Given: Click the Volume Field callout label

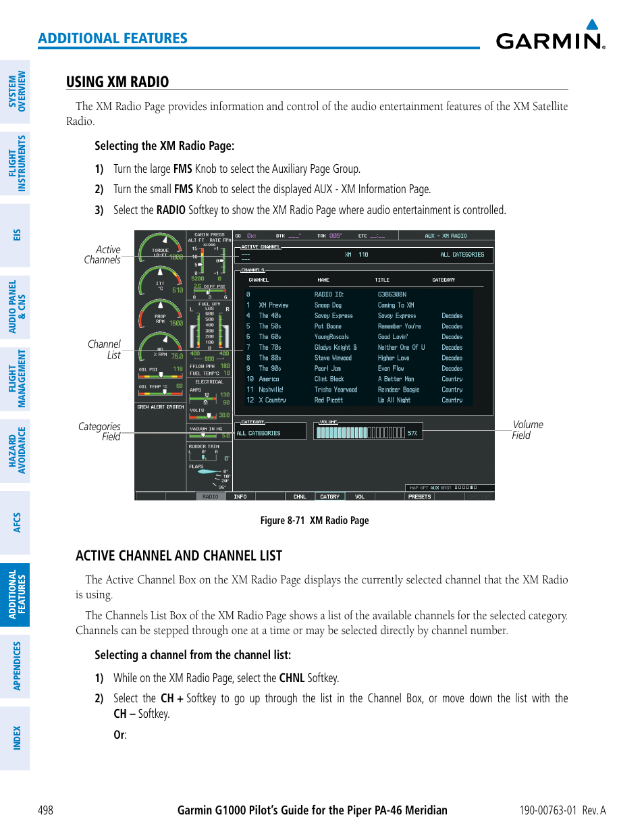Looking at the screenshot, I should click(x=527, y=430).
